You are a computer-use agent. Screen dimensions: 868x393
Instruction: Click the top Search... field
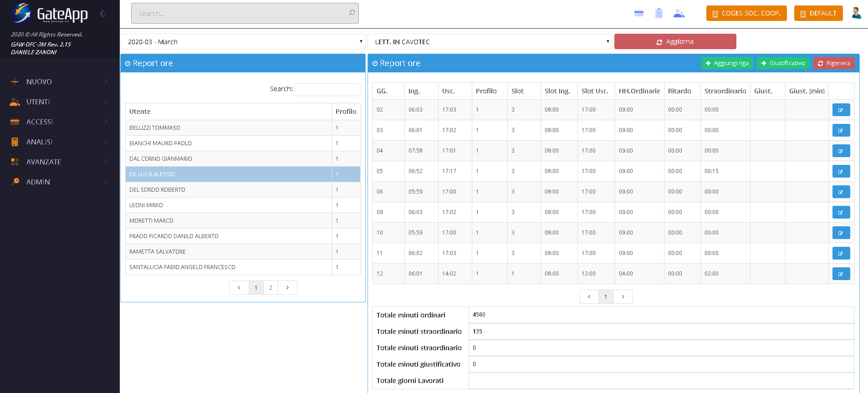pos(245,13)
